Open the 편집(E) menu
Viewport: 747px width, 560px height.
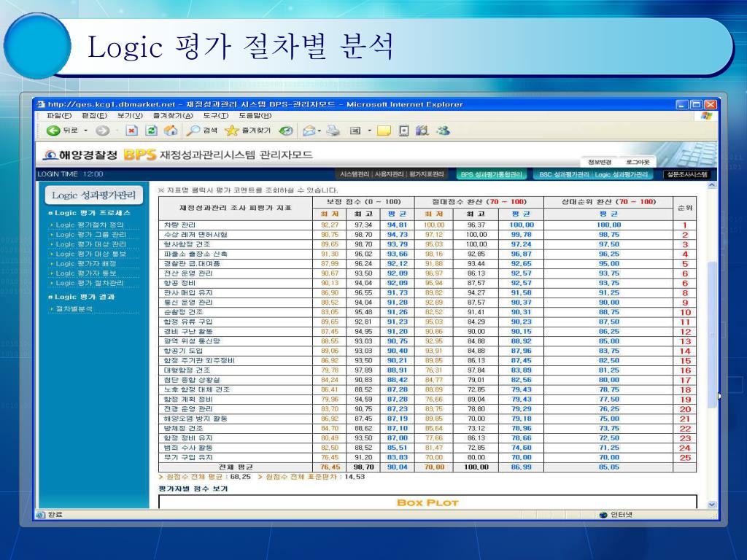point(94,116)
